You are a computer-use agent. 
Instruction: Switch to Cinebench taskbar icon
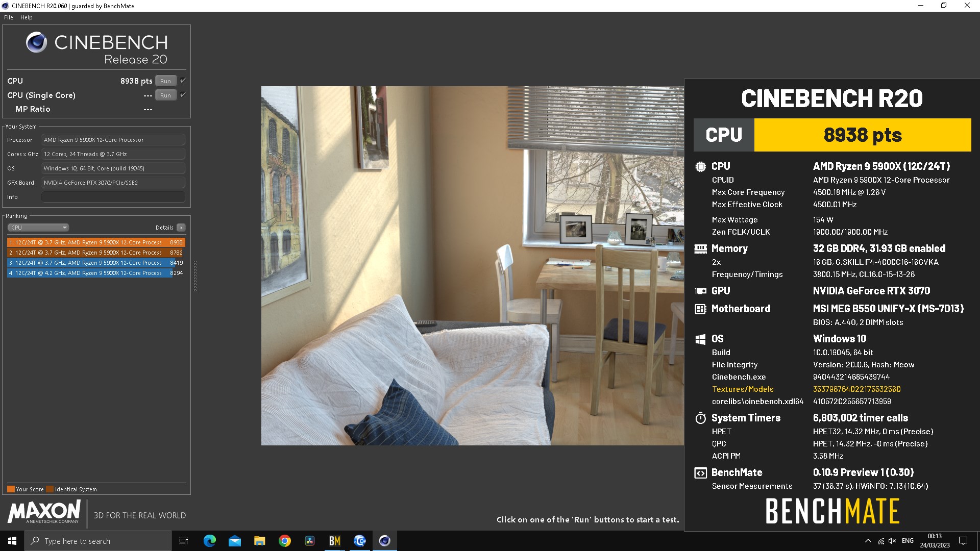(x=384, y=541)
